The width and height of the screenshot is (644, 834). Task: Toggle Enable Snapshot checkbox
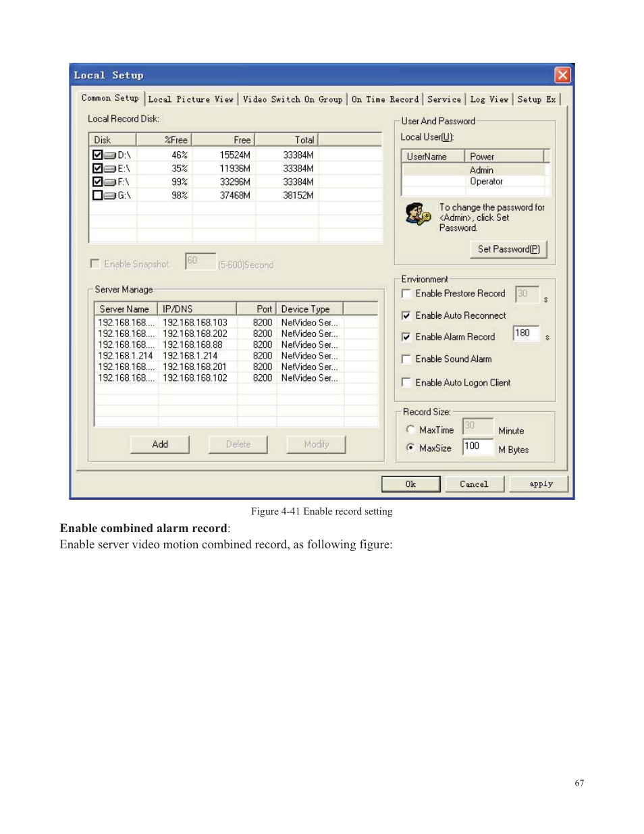95,264
